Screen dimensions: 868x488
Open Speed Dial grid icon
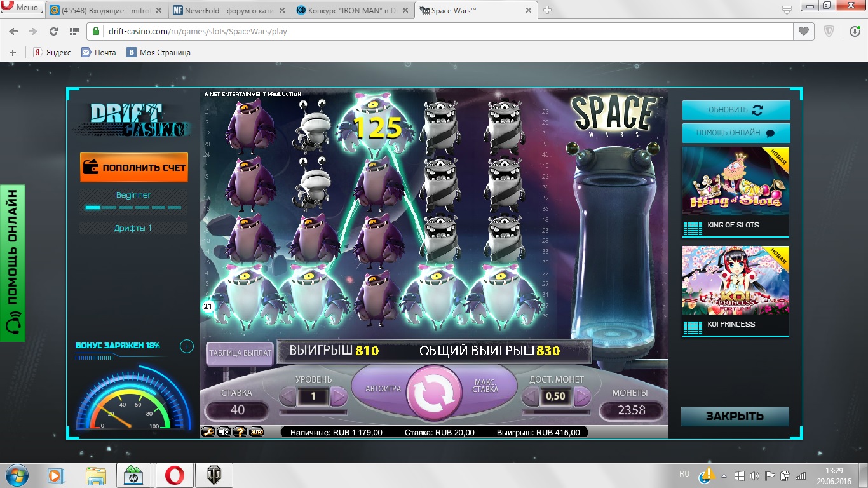[74, 32]
